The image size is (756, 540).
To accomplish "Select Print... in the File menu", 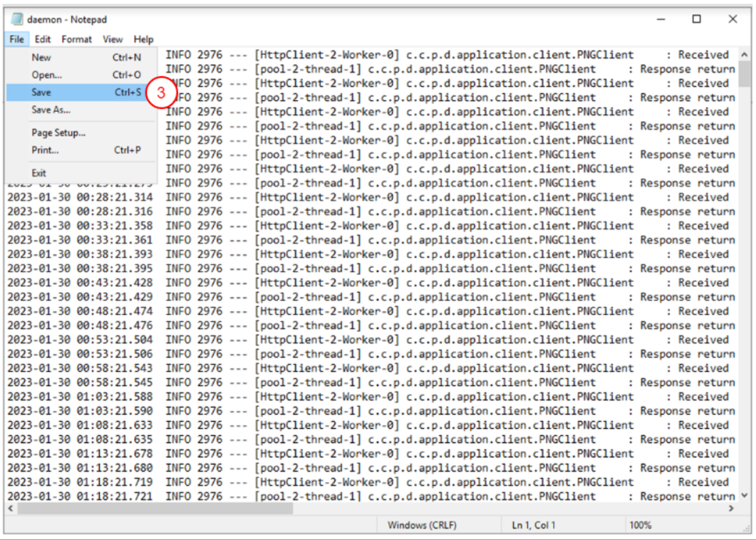I will (81, 150).
